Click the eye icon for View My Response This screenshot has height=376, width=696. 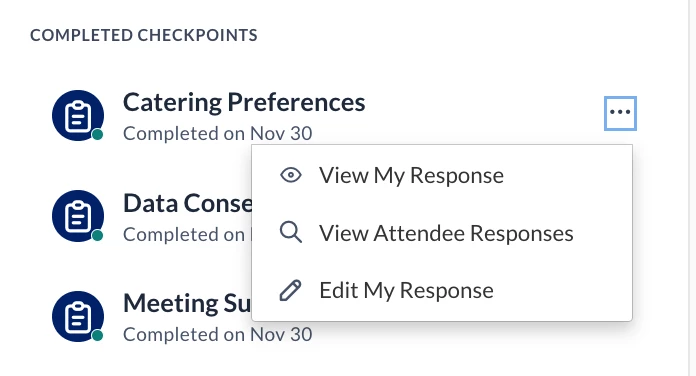point(291,175)
